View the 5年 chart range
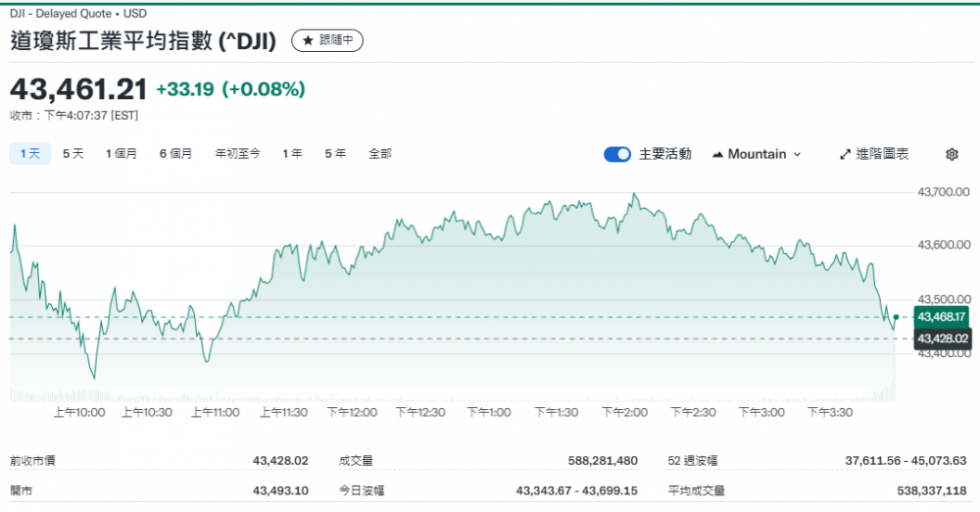Viewport: 980px width, 512px height. [x=335, y=153]
